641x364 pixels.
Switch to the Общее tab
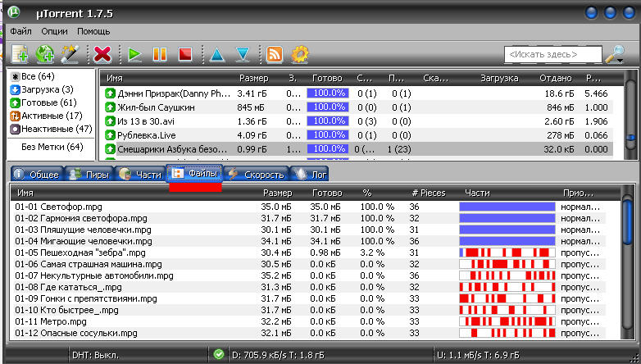[x=37, y=175]
